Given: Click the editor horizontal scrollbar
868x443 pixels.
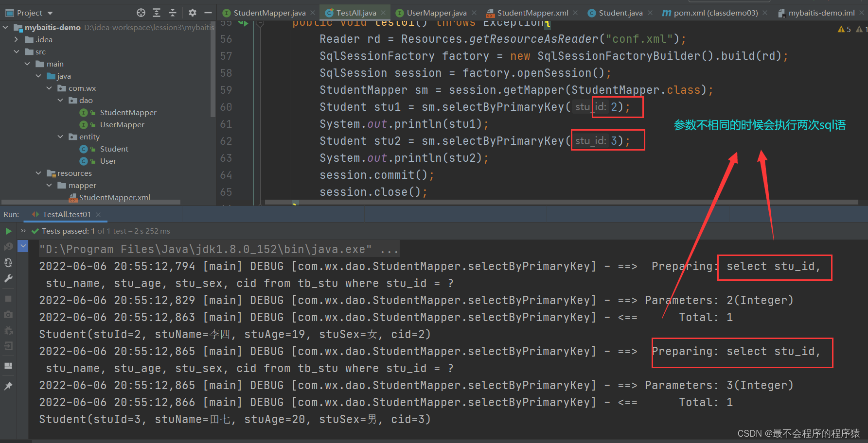Looking at the screenshot, I should 561,202.
